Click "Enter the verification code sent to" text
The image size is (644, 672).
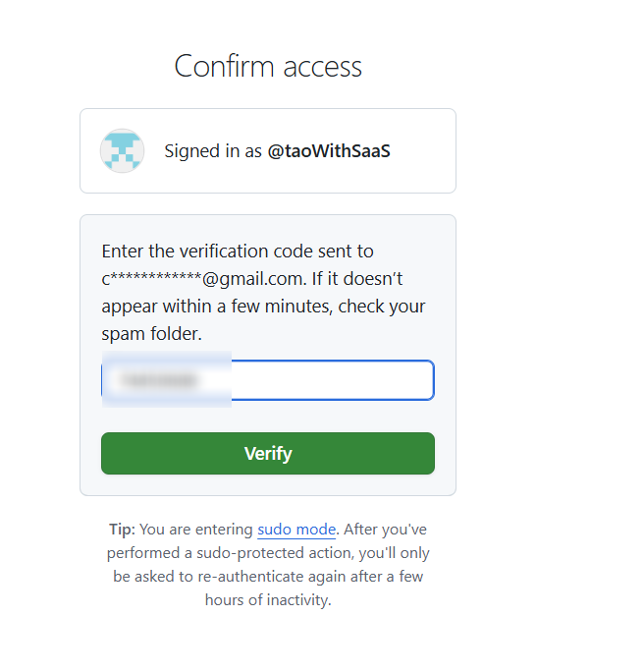[x=238, y=251]
